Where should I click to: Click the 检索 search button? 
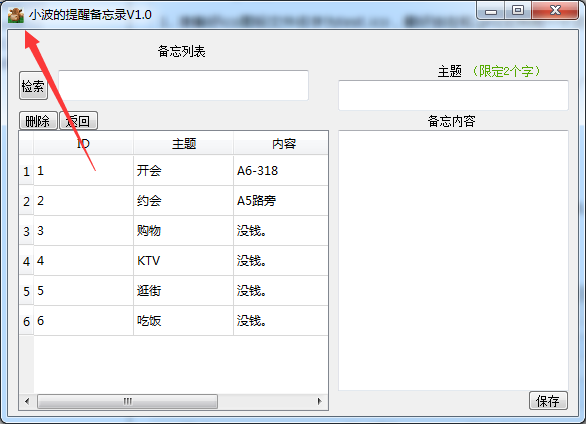coord(33,86)
